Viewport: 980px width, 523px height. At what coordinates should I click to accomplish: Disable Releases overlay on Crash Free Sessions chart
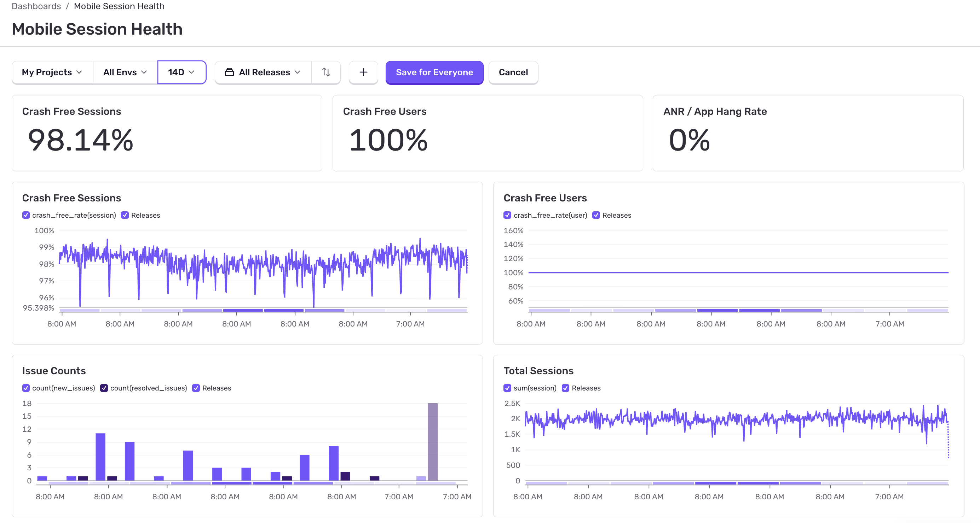click(125, 215)
